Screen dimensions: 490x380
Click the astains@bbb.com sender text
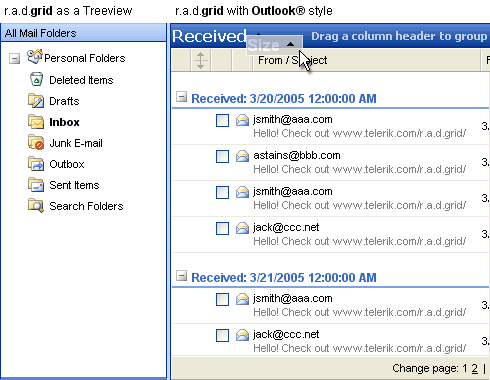pos(297,155)
